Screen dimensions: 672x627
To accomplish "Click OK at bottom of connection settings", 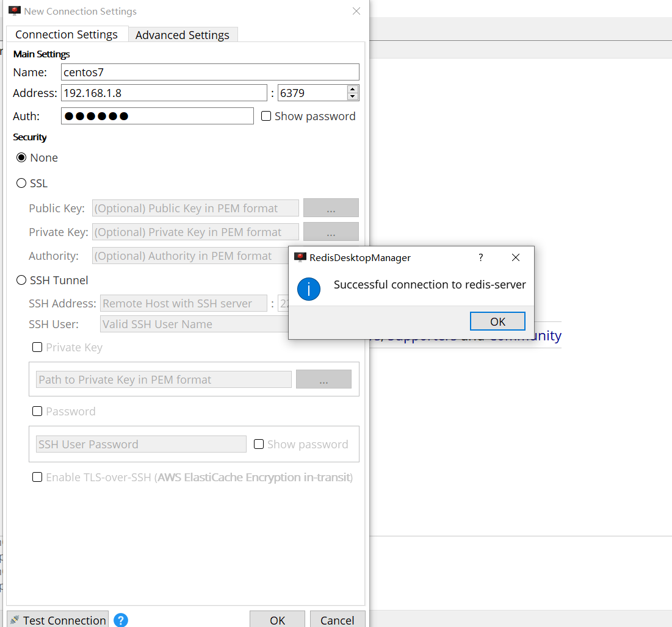I will [277, 620].
